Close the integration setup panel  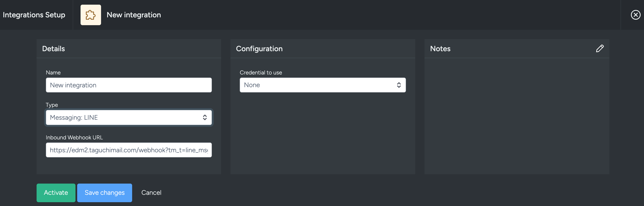click(x=636, y=15)
